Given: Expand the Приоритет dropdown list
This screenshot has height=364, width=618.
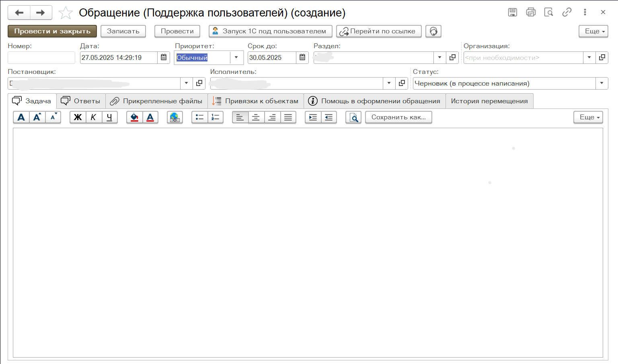Looking at the screenshot, I should click(x=236, y=57).
